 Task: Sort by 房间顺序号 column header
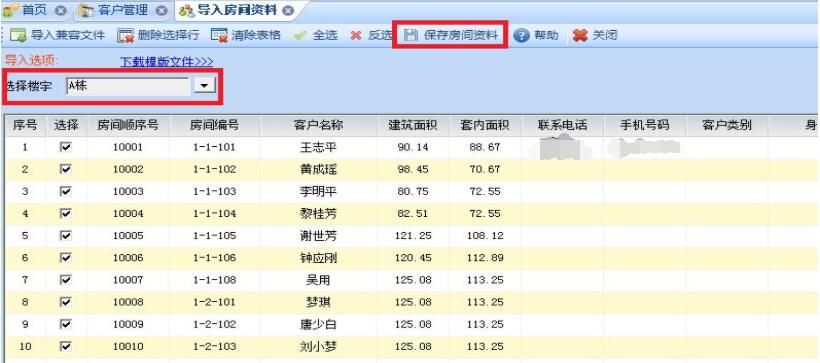(128, 126)
